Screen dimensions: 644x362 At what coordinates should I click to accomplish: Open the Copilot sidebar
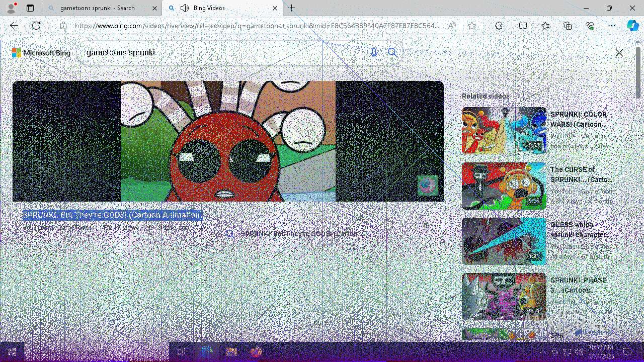coord(632,26)
